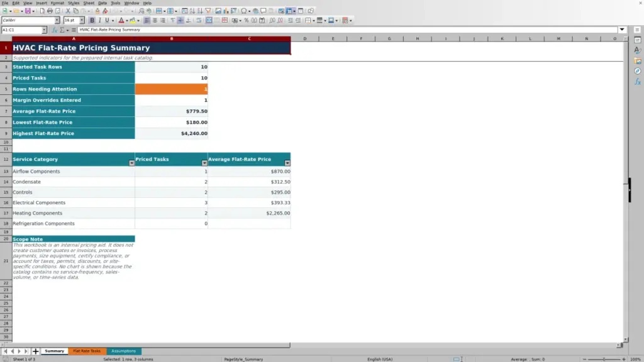Toggle Center Horizontally alignment

click(155, 20)
